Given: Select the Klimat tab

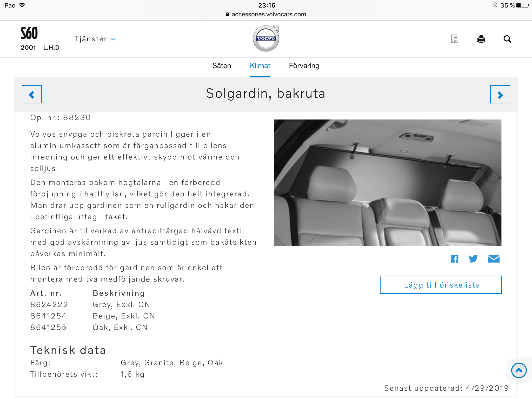Looking at the screenshot, I should pos(260,66).
